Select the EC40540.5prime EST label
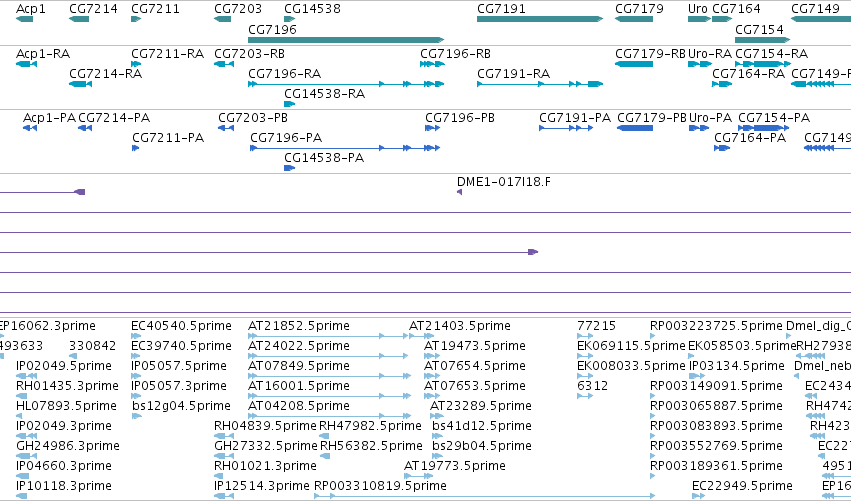The height and width of the screenshot is (501, 851). pos(181,326)
